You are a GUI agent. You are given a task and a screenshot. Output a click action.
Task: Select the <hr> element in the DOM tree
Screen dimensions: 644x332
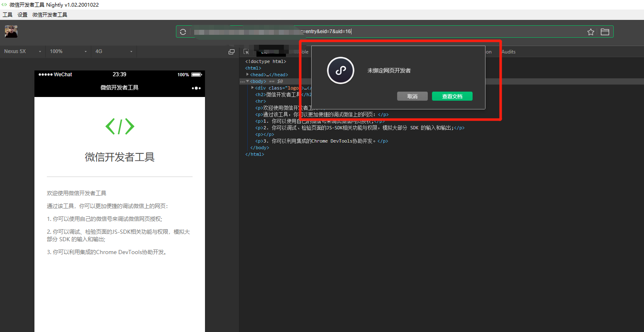[261, 101]
